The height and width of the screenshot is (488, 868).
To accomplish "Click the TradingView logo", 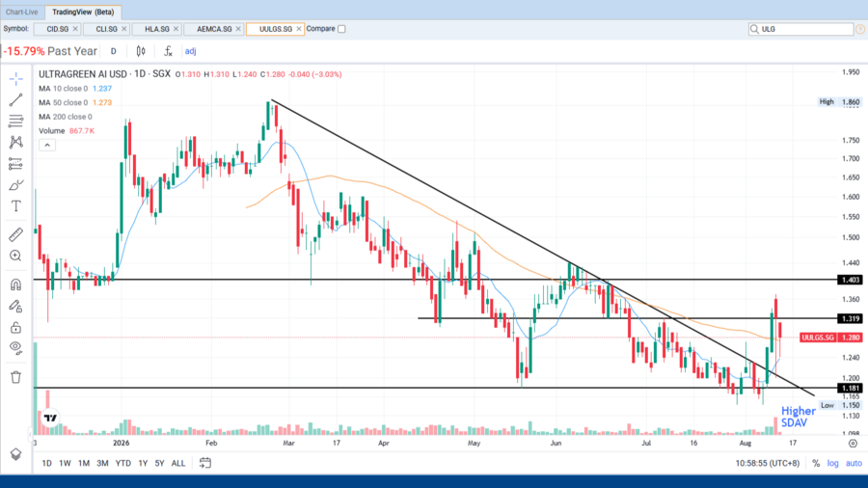I will (50, 418).
